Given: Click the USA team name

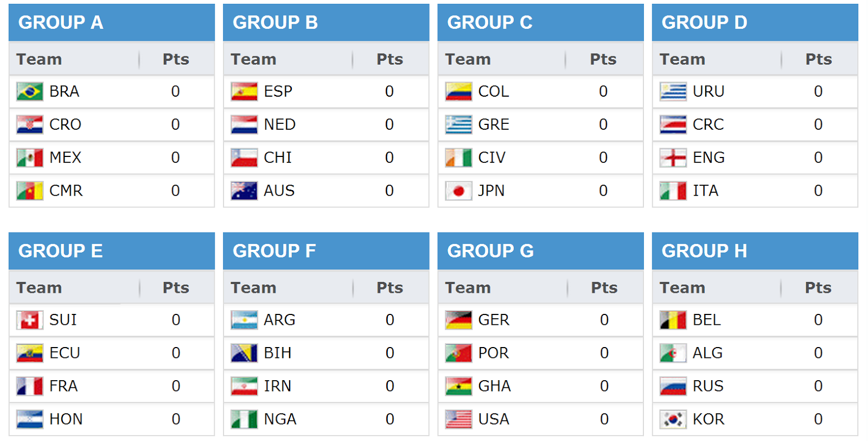Looking at the screenshot, I should [x=494, y=419].
